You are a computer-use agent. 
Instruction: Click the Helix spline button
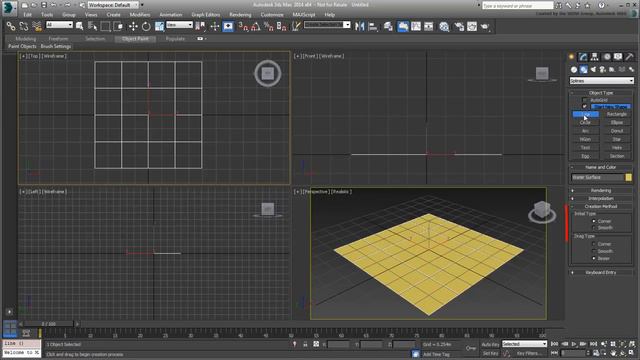(x=617, y=148)
